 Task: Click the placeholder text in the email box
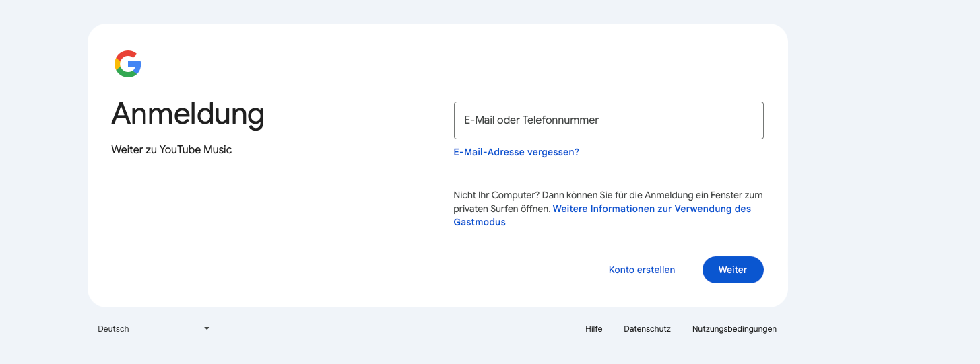[x=531, y=120]
